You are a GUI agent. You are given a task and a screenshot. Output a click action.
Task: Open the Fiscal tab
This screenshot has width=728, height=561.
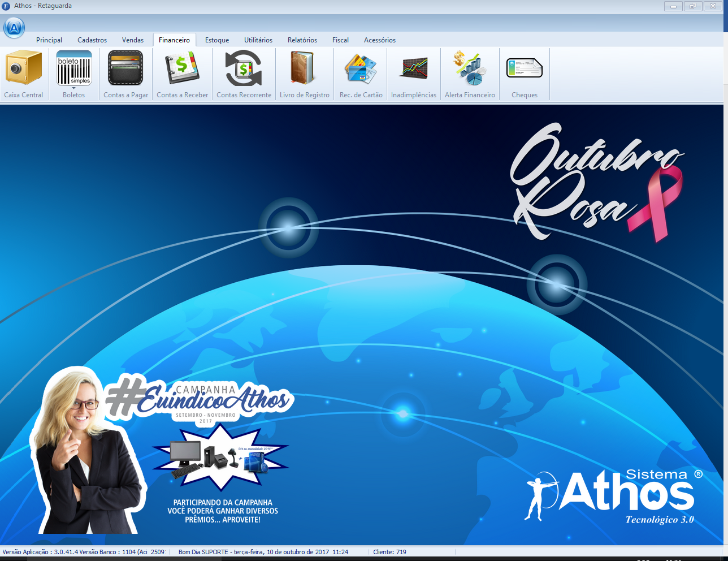340,40
